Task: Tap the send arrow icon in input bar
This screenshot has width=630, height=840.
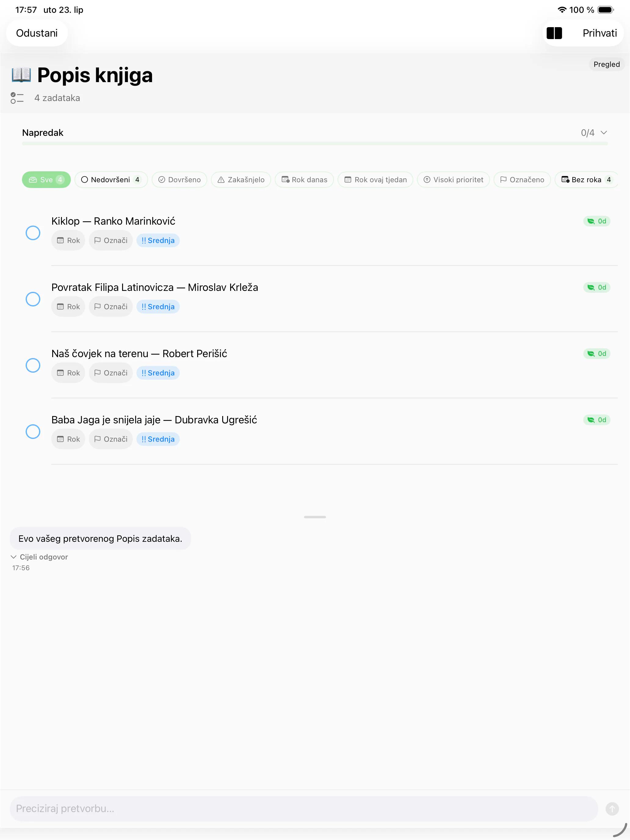Action: click(612, 809)
